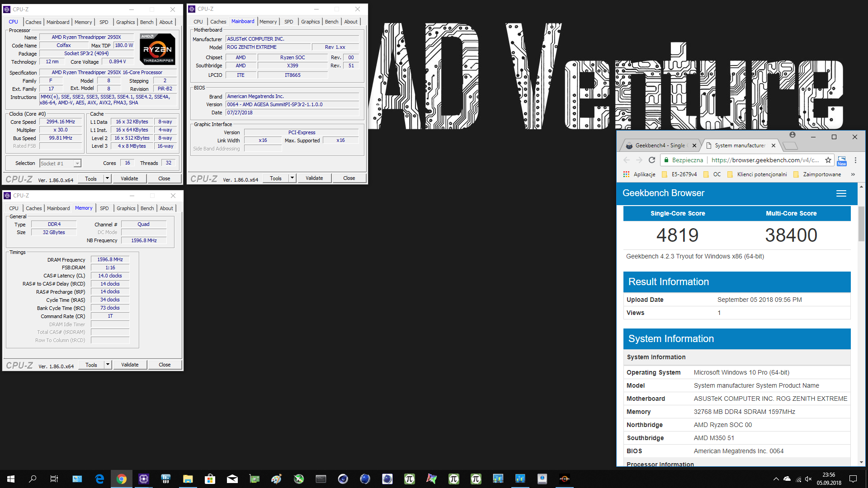
Task: Open Windows search from the taskbar
Action: click(33, 479)
